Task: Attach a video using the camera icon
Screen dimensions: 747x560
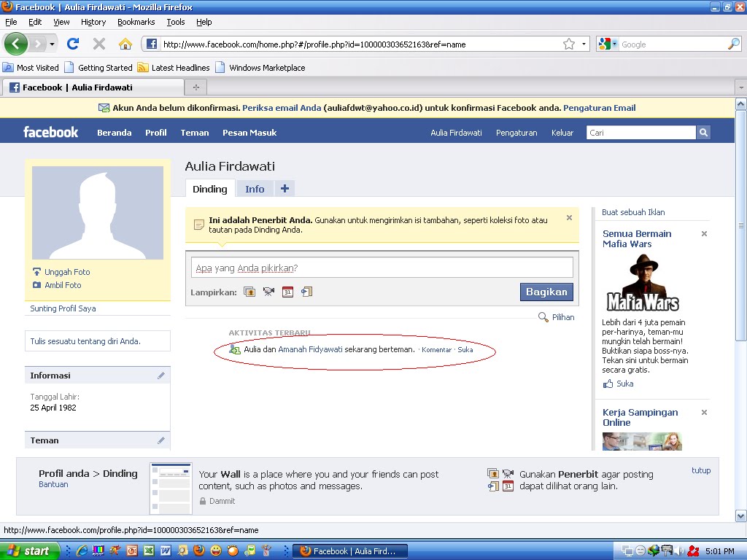Action: [x=268, y=292]
